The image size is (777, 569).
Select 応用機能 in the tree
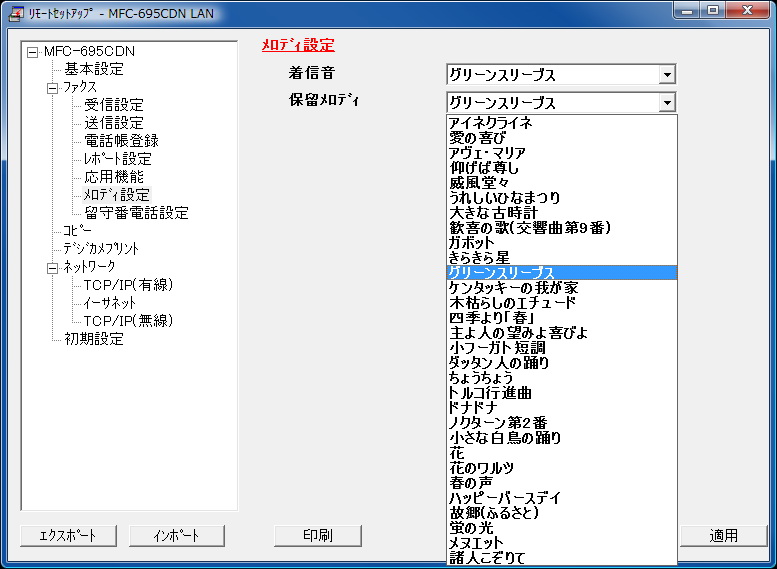click(113, 176)
